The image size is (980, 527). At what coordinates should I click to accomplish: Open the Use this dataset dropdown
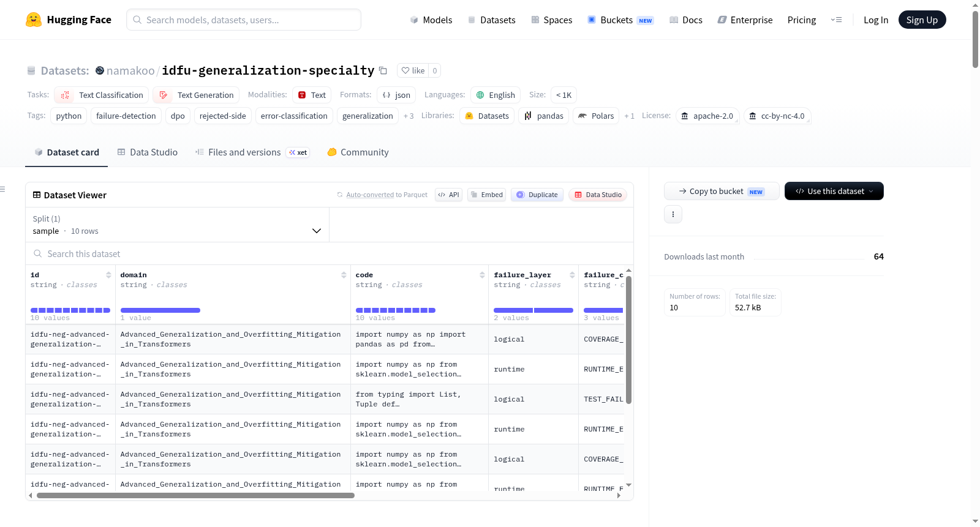[x=834, y=191]
